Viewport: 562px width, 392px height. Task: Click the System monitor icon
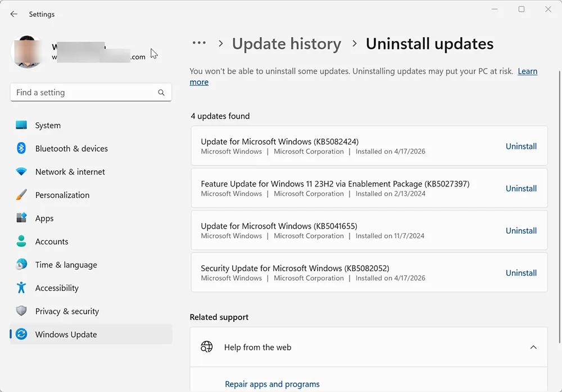21,125
